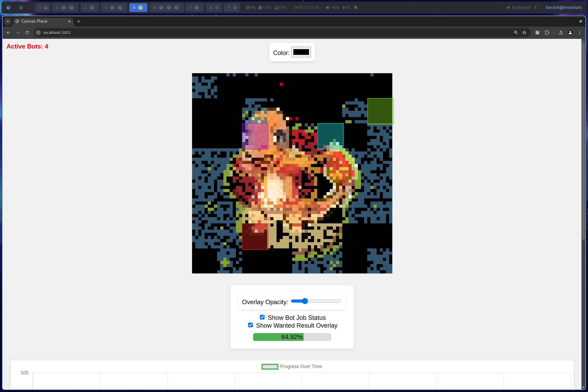Open the browser profile menu
The image size is (588, 392).
[570, 33]
